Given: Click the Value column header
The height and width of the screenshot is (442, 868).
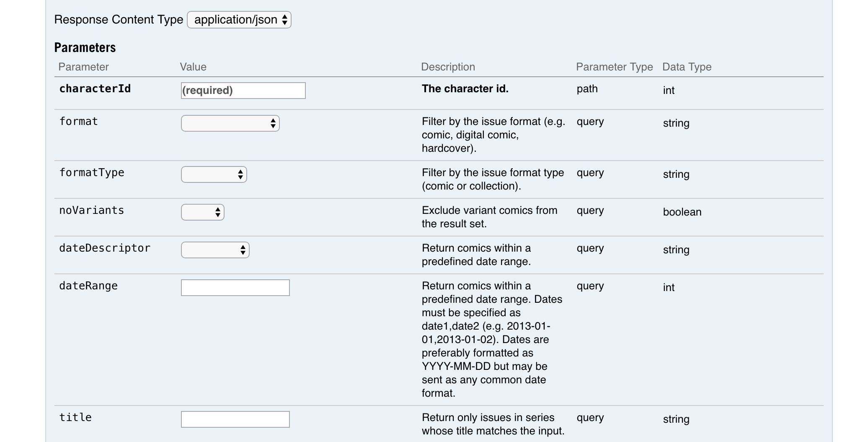Looking at the screenshot, I should point(193,67).
